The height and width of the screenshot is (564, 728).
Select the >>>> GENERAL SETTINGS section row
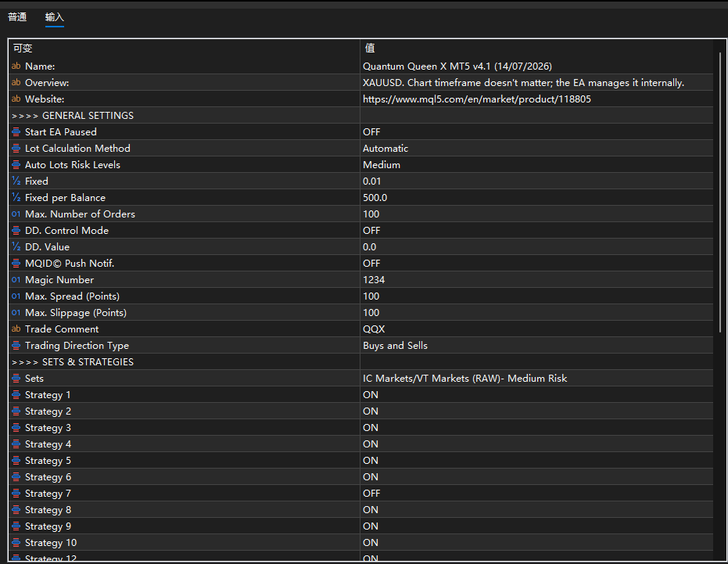[360, 115]
